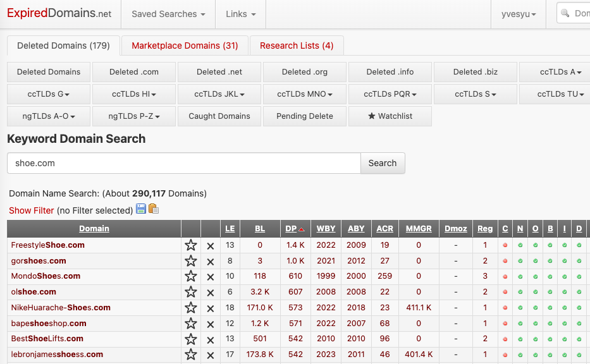
Task: Click Show Filter link
Action: (x=32, y=210)
